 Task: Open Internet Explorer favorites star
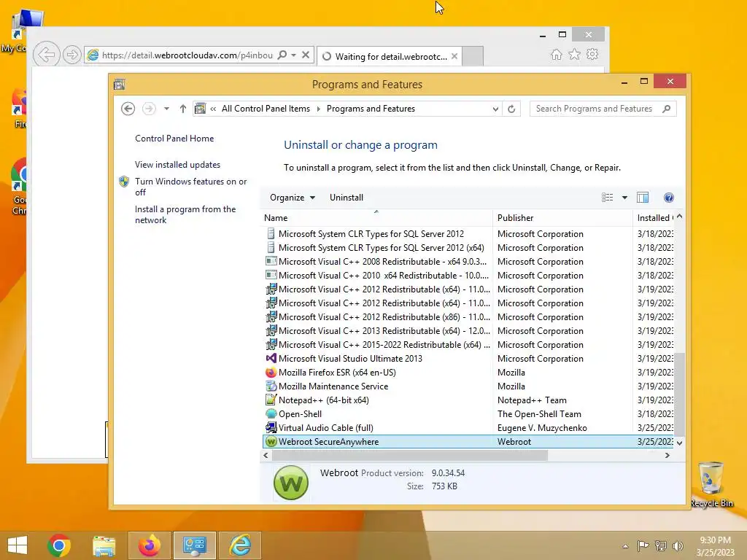tap(575, 54)
